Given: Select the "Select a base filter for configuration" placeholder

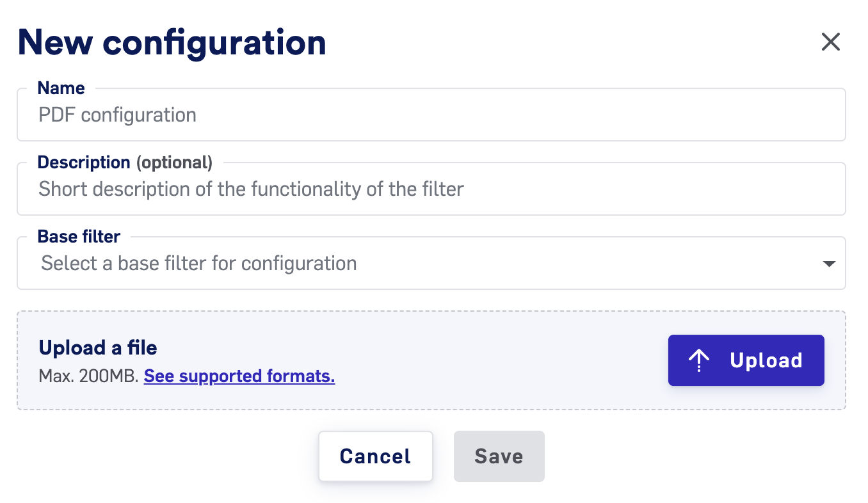Looking at the screenshot, I should point(199,263).
